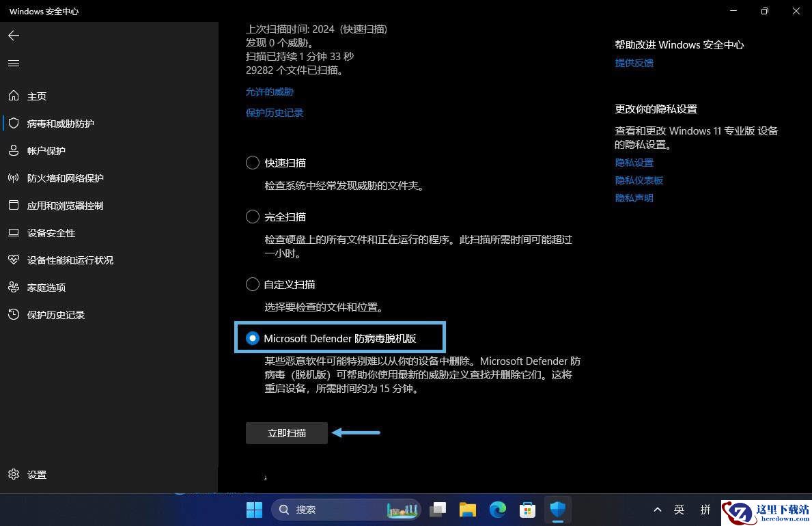Open the 隐私设置 link
This screenshot has height=526, width=812.
pos(634,163)
